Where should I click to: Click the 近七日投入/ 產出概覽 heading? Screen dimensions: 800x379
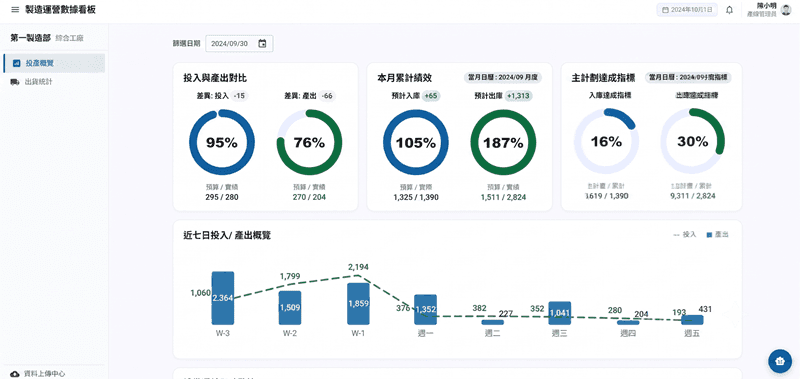pos(227,235)
